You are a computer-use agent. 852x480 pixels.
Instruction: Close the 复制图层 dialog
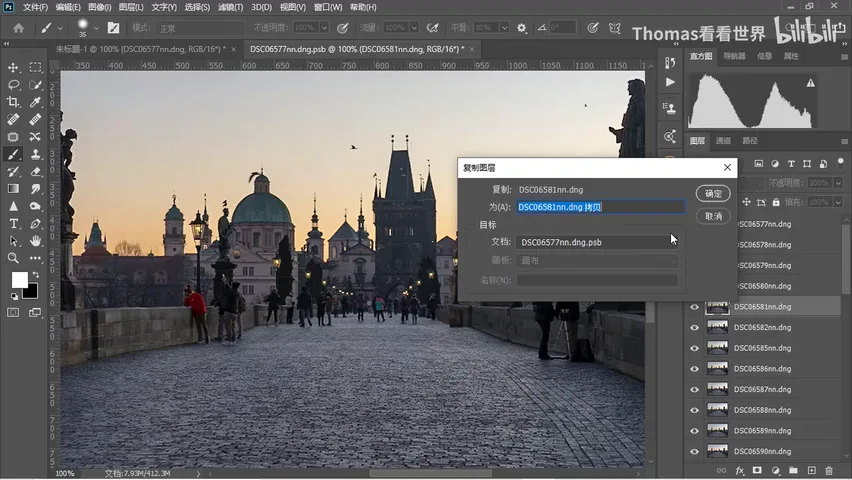point(727,167)
